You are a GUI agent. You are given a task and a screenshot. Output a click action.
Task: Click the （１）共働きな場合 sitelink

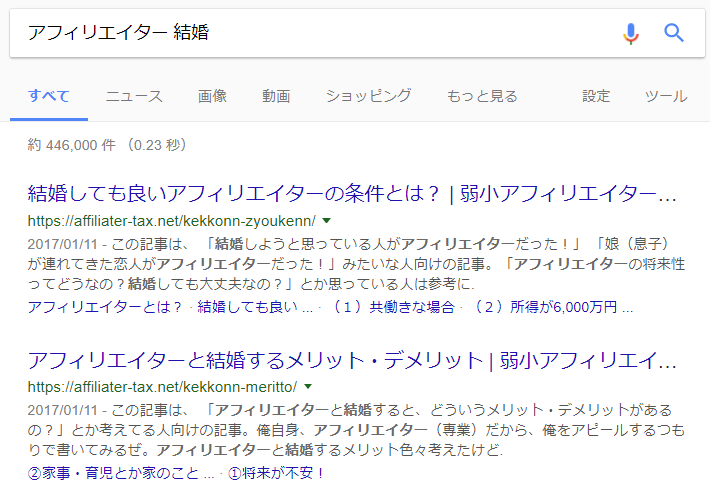394,306
